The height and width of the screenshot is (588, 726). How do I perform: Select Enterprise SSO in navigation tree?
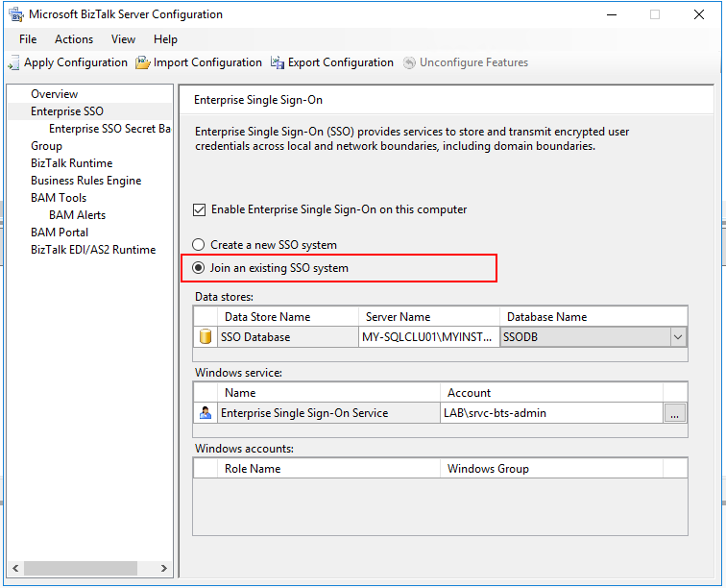coord(67,111)
